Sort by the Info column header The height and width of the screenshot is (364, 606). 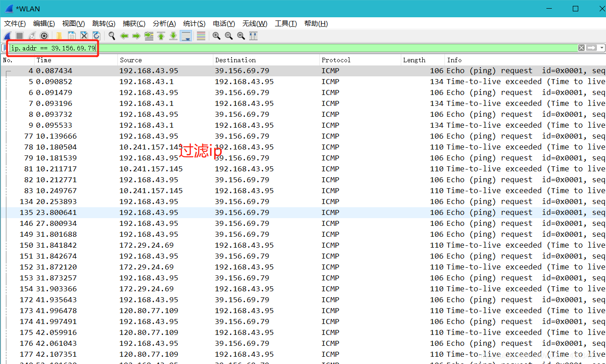pos(525,60)
